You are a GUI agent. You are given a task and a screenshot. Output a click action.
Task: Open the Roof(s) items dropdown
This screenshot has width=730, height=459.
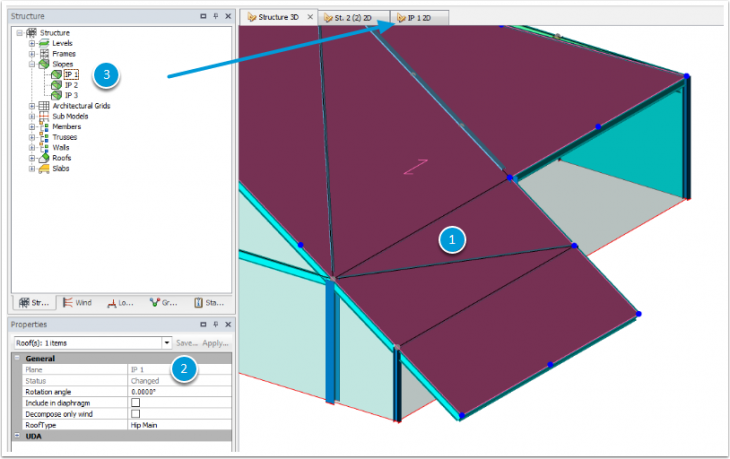point(167,343)
